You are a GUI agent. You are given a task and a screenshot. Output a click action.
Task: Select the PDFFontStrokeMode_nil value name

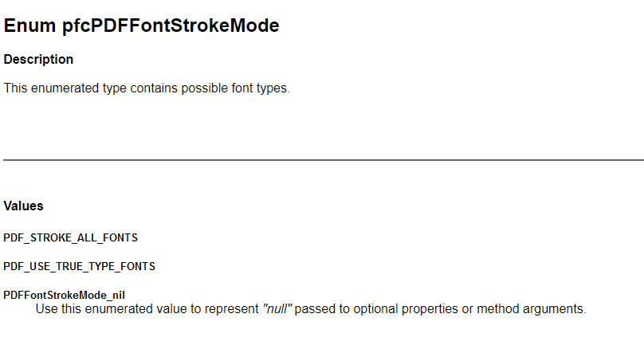(x=65, y=295)
